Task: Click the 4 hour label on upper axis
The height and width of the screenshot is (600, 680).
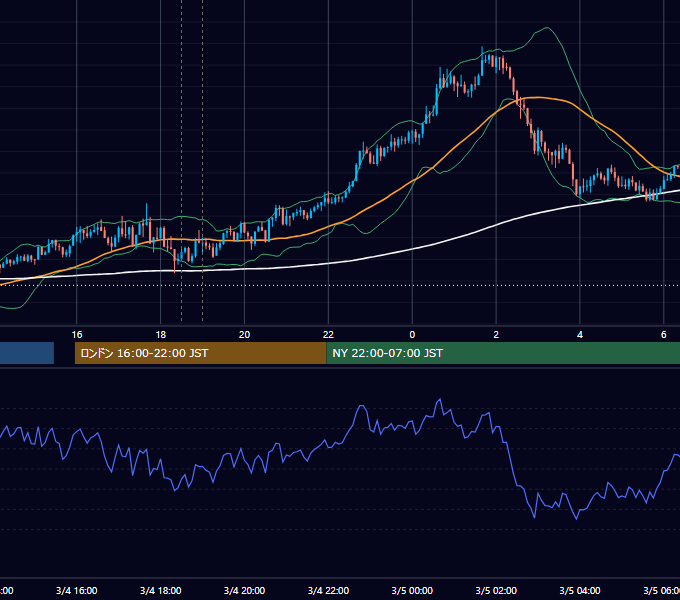Action: (x=580, y=335)
